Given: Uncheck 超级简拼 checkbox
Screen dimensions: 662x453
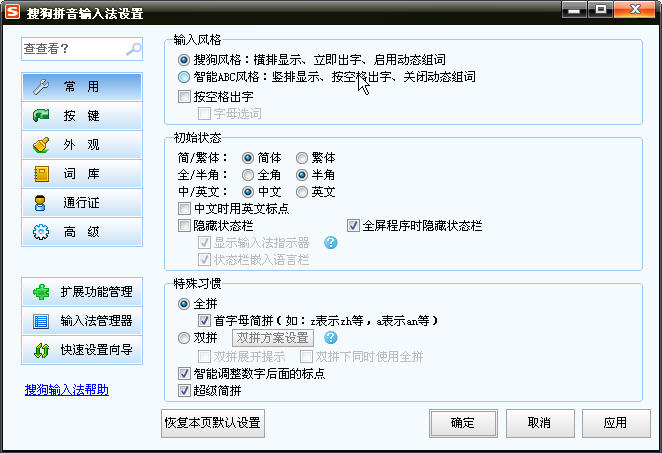Looking at the screenshot, I should tap(184, 391).
